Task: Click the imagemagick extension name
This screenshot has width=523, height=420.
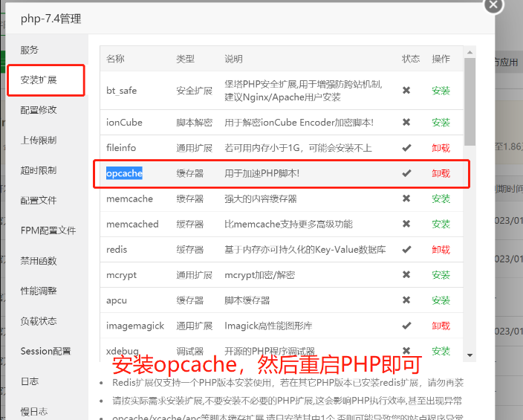Action: [135, 326]
